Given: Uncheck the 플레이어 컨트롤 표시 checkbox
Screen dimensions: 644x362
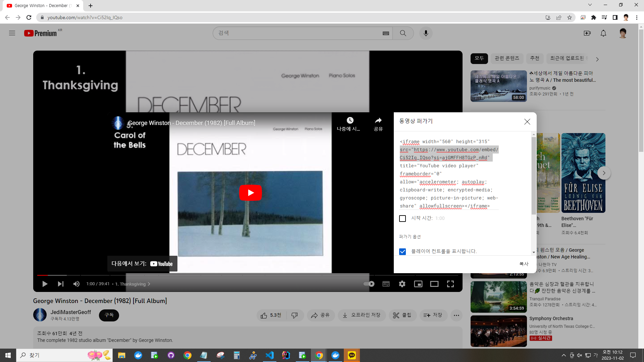Looking at the screenshot, I should click(x=402, y=252).
